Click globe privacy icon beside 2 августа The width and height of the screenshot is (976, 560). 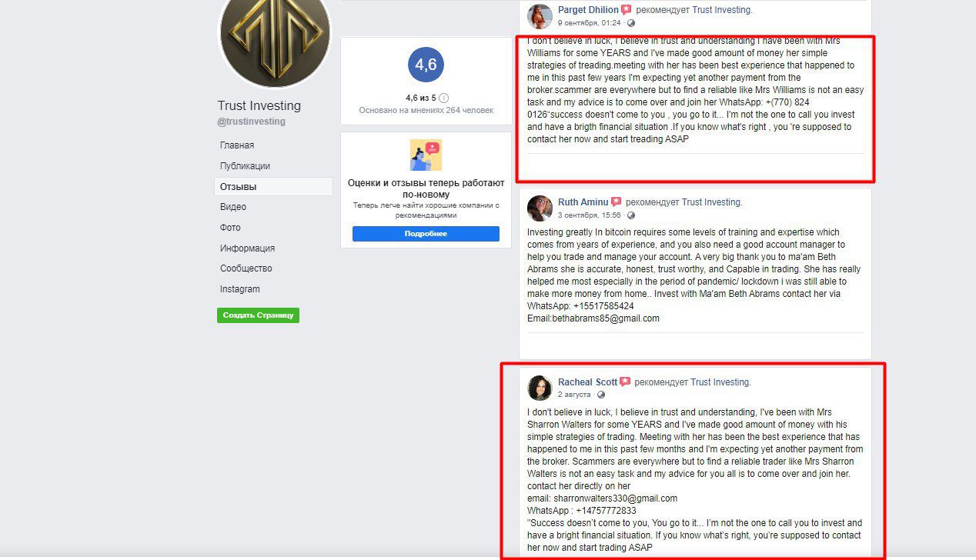(x=601, y=395)
